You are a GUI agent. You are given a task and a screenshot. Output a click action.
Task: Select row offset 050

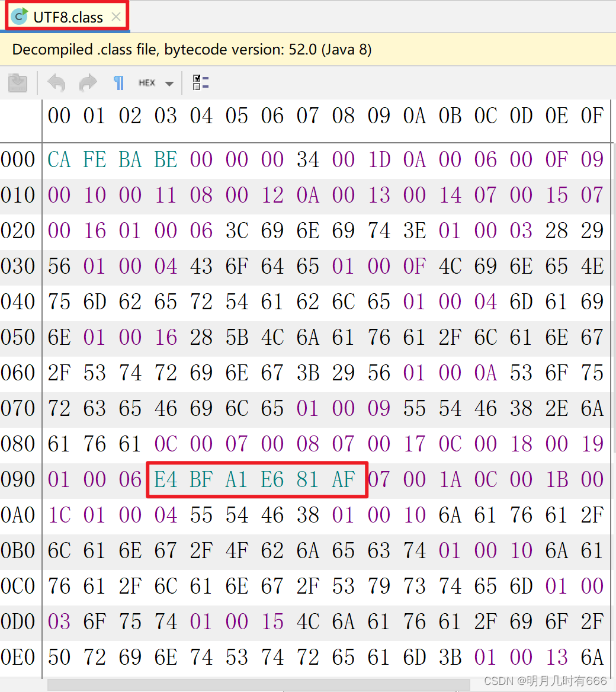click(18, 338)
